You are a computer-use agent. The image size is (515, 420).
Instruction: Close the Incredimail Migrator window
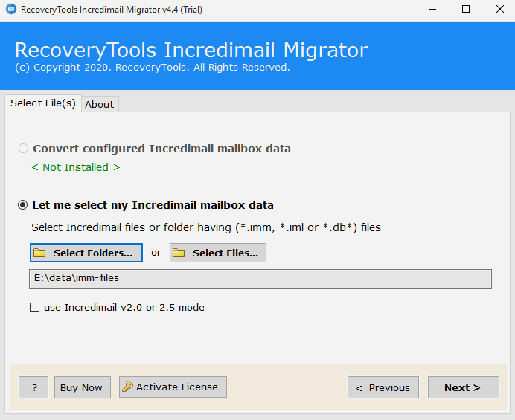[499, 10]
